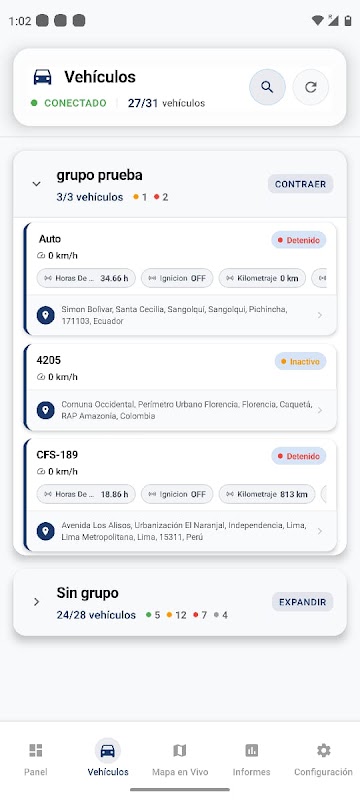Click the CONTRAER button
The image size is (360, 800).
click(x=300, y=184)
